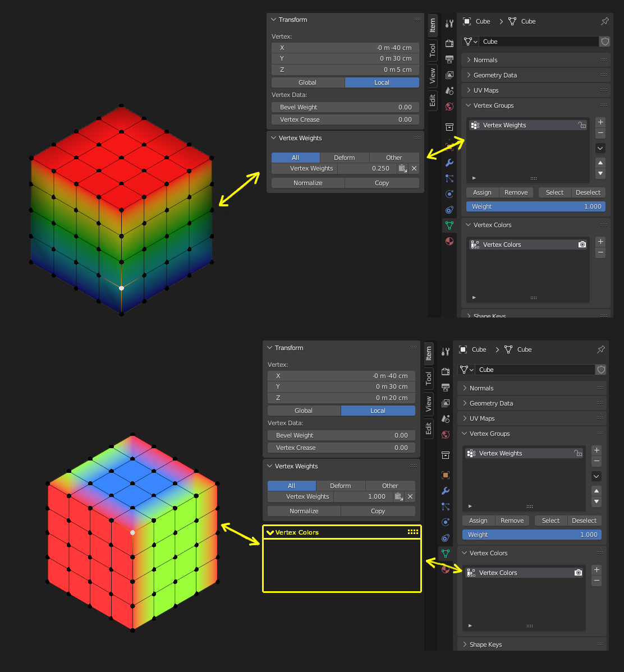The height and width of the screenshot is (672, 624).
Task: Open World properties tab in upper properties editor
Action: [x=449, y=107]
